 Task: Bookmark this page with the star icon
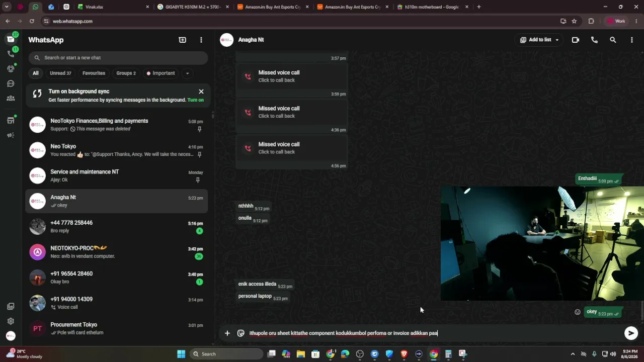[574, 21]
